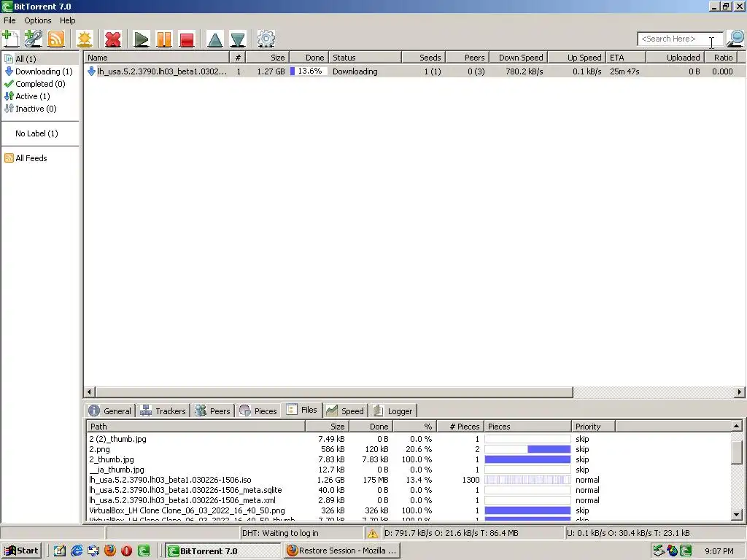Sort by Seeds column header
747x560 pixels.
(x=424, y=58)
